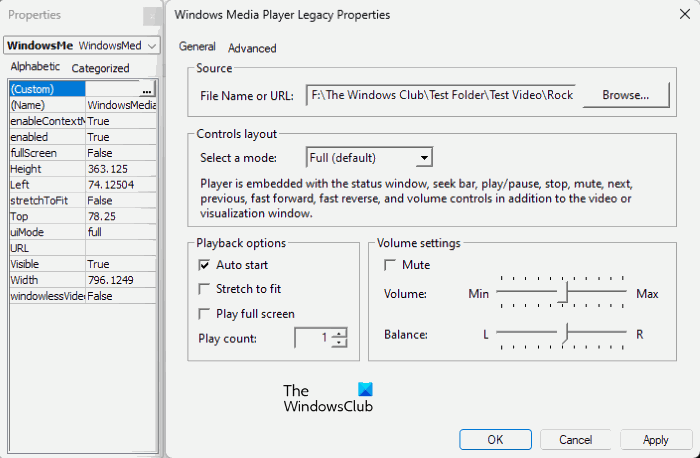Image resolution: width=700 pixels, height=458 pixels.
Task: Check the Mute checkbox
Action: tap(390, 265)
